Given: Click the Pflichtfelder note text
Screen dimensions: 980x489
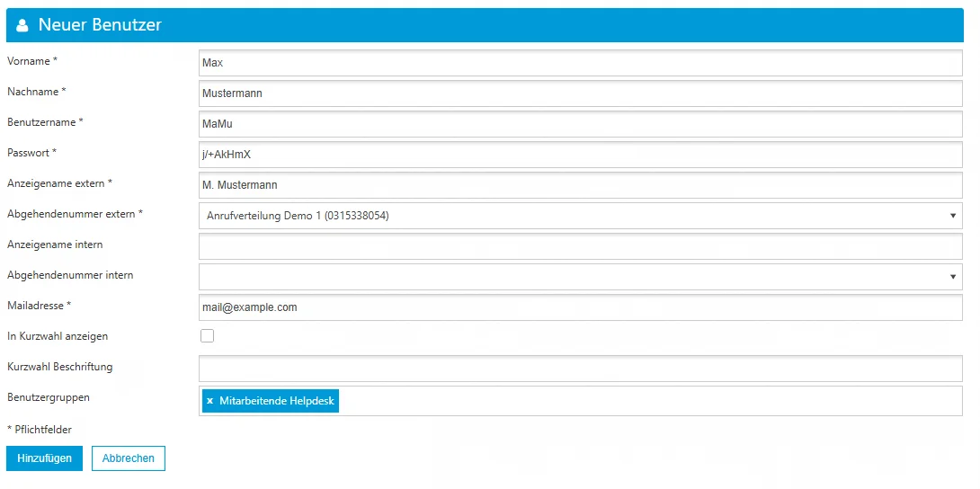Looking at the screenshot, I should point(40,430).
